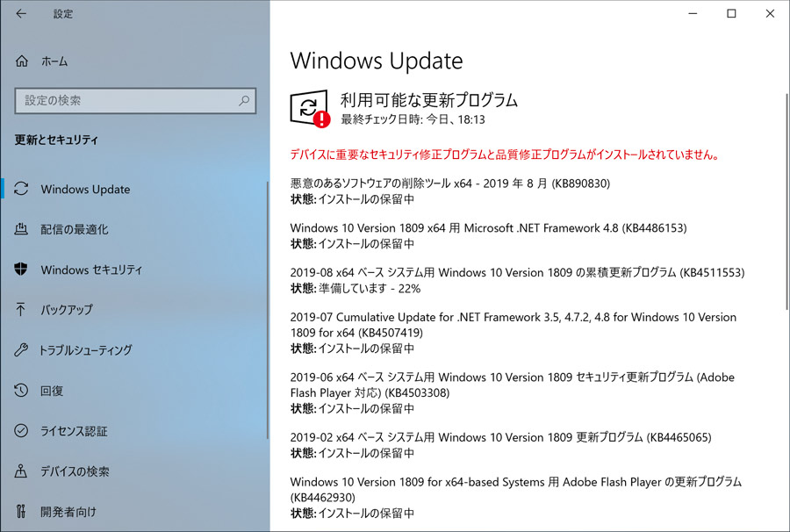790x532 pixels.
Task: Click the main panel vertical scrollbar
Action: pyautogui.click(x=787, y=202)
